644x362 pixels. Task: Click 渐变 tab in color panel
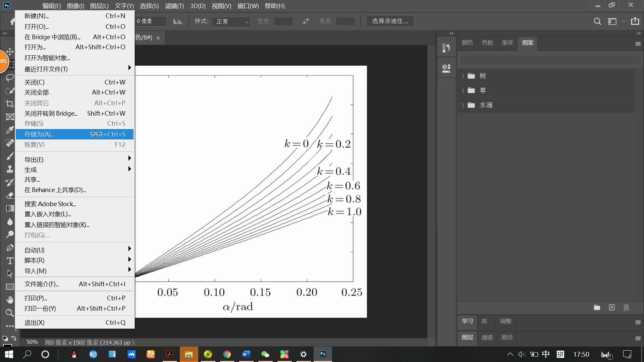(507, 43)
